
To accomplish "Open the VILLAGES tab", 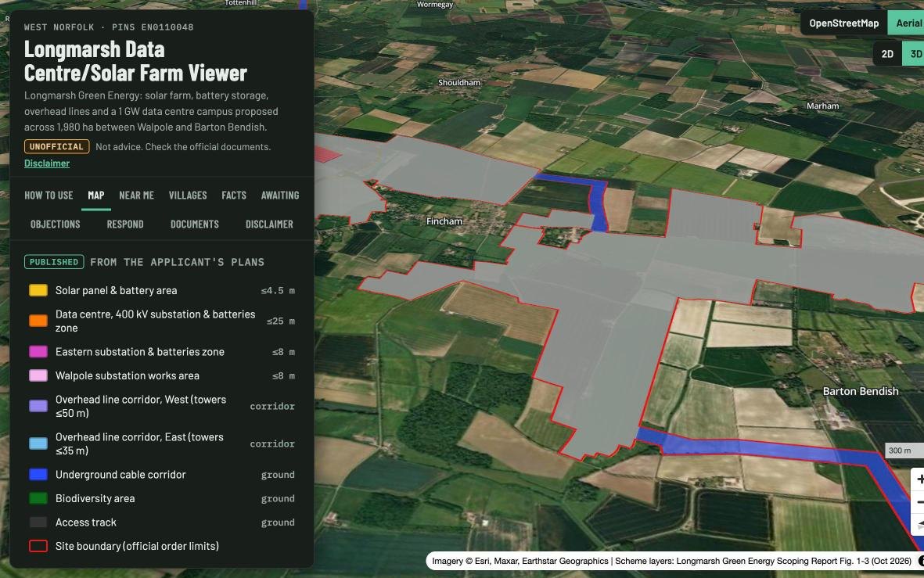I will tap(188, 195).
